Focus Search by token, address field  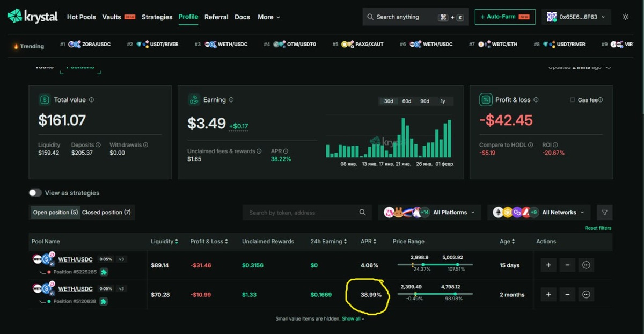[x=307, y=213]
